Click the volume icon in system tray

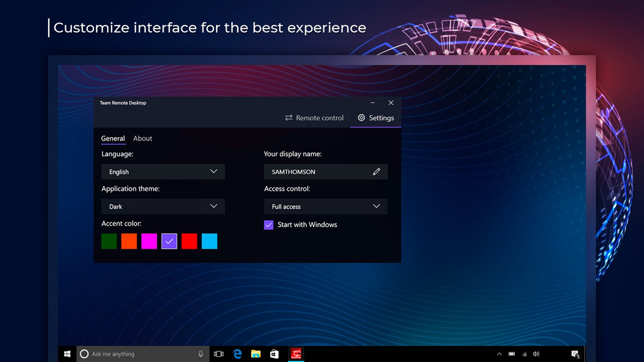[x=536, y=354]
